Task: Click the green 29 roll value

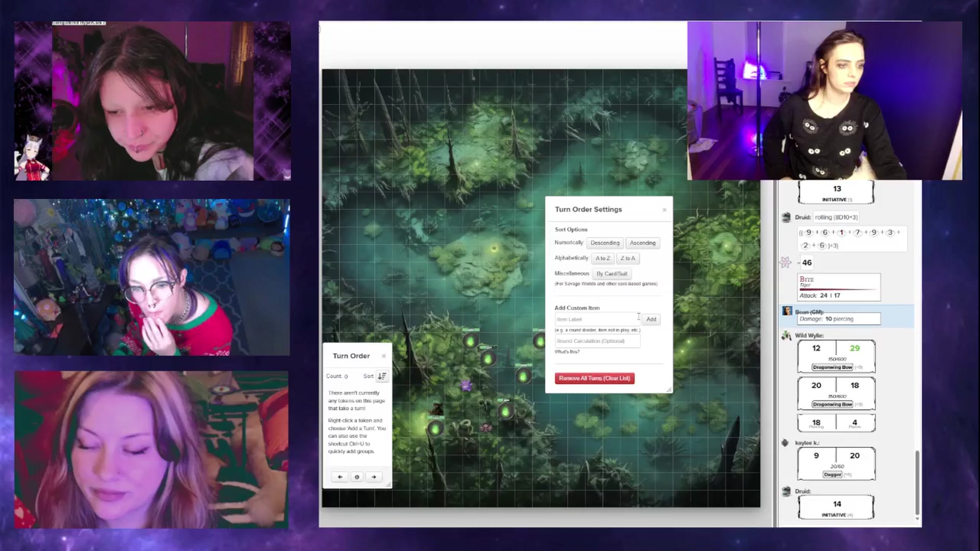Action: coord(855,348)
